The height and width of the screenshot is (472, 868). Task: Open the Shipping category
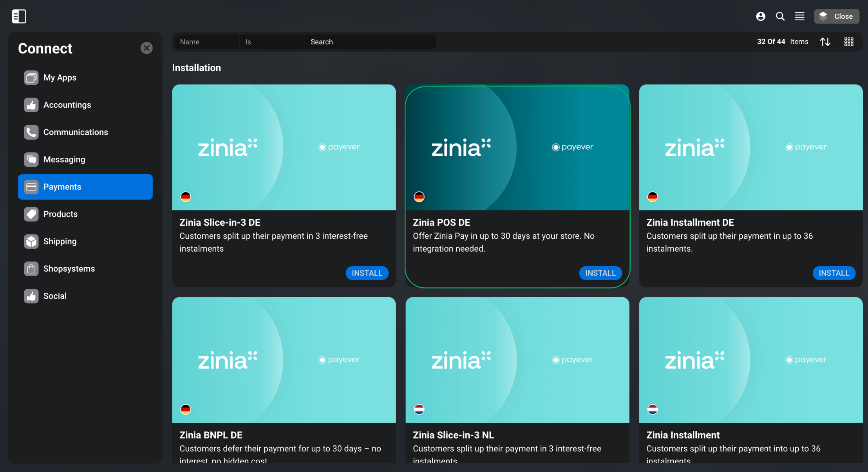[x=85, y=241]
